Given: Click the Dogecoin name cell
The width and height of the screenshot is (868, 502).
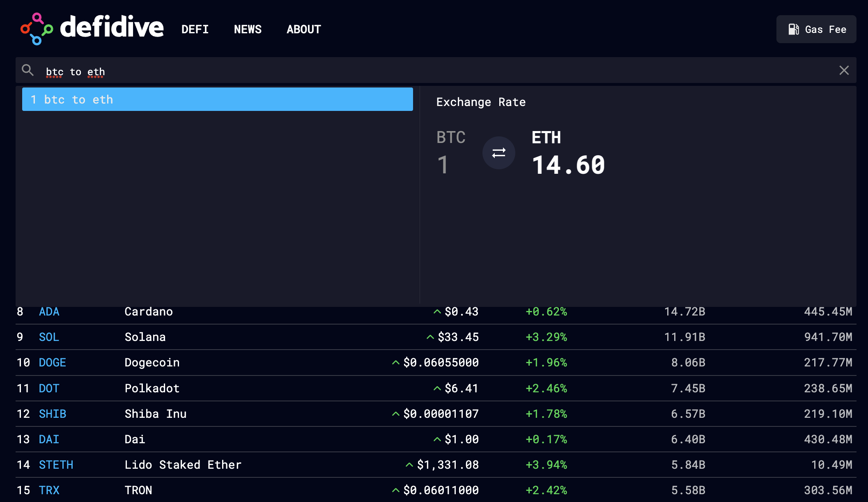Looking at the screenshot, I should tap(152, 363).
